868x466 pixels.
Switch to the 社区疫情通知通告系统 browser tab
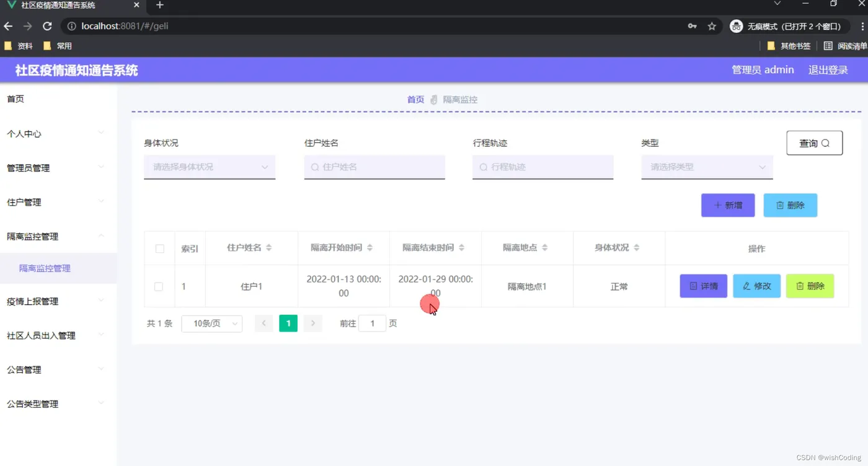(74, 6)
